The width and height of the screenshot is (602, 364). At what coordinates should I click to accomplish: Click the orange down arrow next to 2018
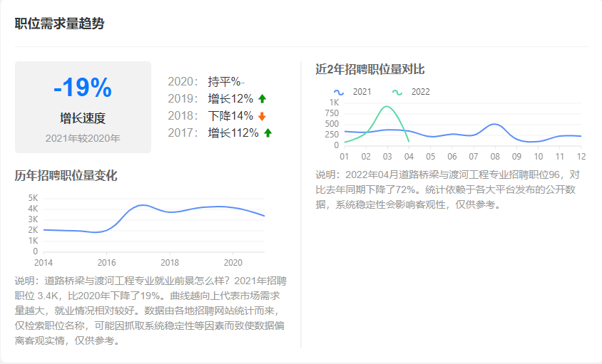(x=262, y=116)
